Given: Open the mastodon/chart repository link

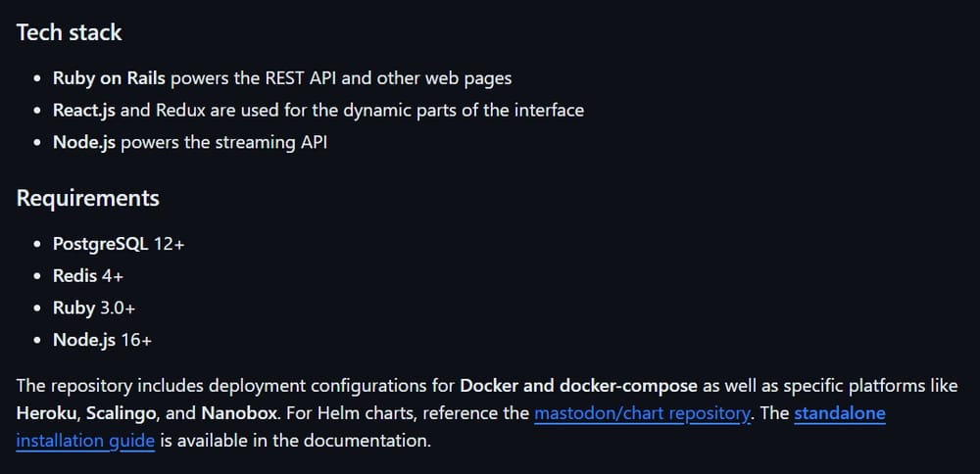Looking at the screenshot, I should (x=642, y=413).
